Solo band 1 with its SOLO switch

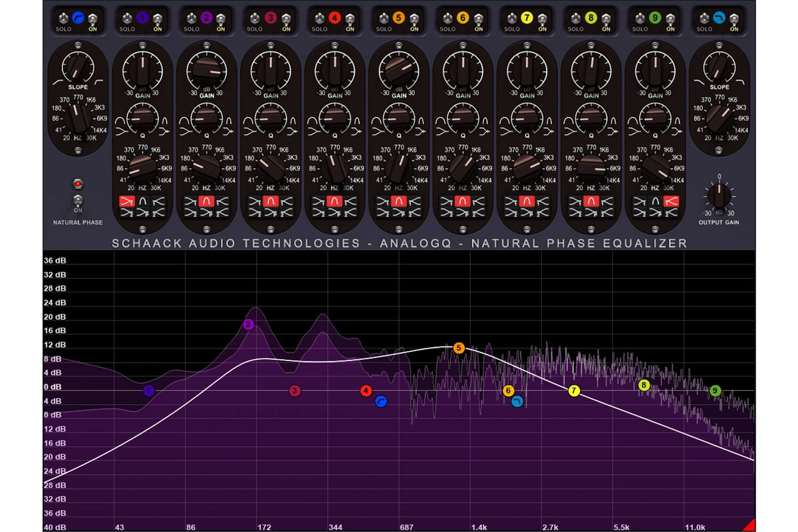pyautogui.click(x=127, y=18)
